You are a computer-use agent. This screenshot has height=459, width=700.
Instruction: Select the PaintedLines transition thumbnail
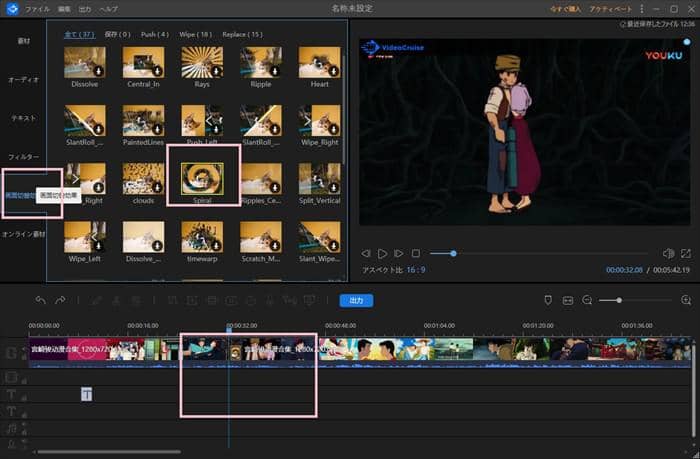[x=143, y=121]
